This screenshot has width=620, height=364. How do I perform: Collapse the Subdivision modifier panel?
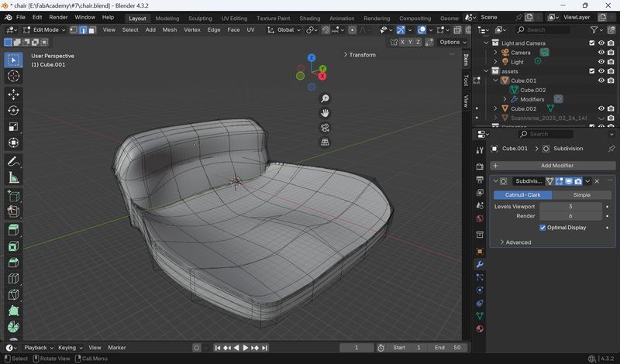(x=495, y=181)
